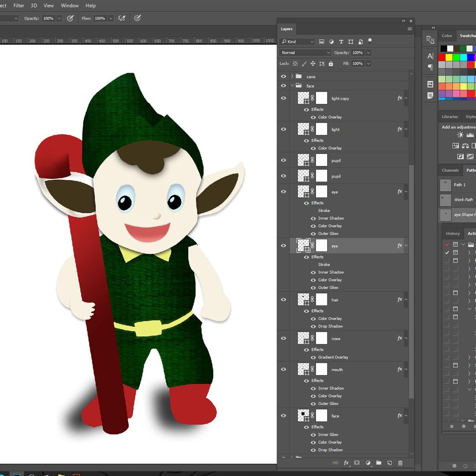Viewport: 476px width, 476px height.
Task: Open the View menu
Action: [x=48, y=5]
